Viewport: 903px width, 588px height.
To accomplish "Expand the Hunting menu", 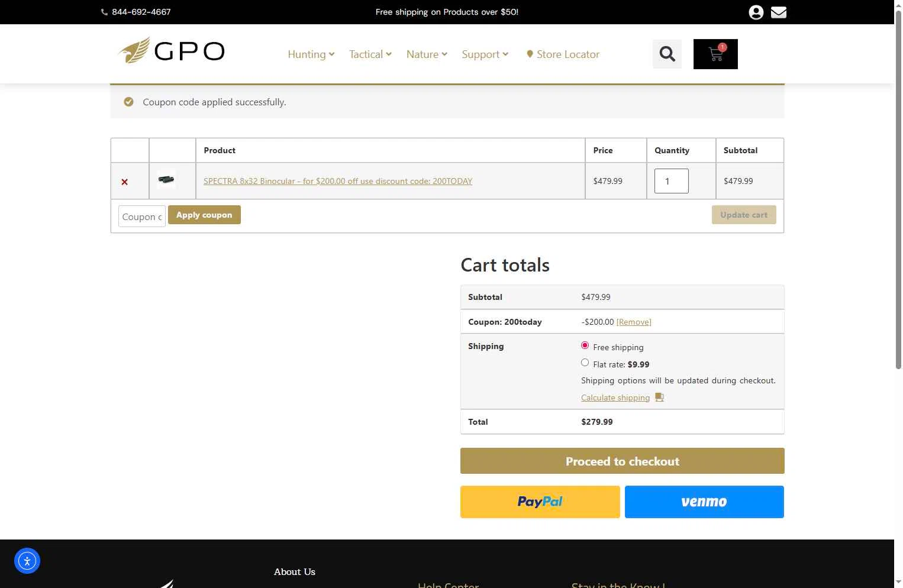I will click(x=311, y=54).
